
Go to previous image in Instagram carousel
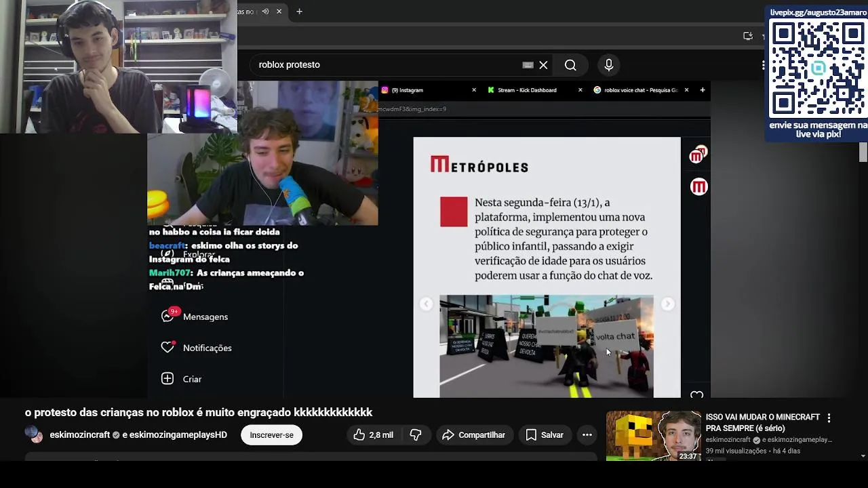coord(426,304)
